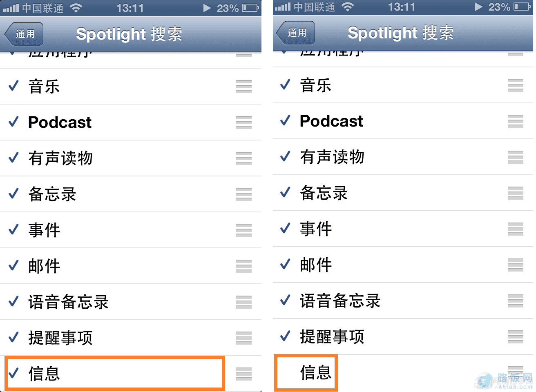
Task: Tap the Spotlight 搜索 title in left screenshot
Action: tap(129, 34)
